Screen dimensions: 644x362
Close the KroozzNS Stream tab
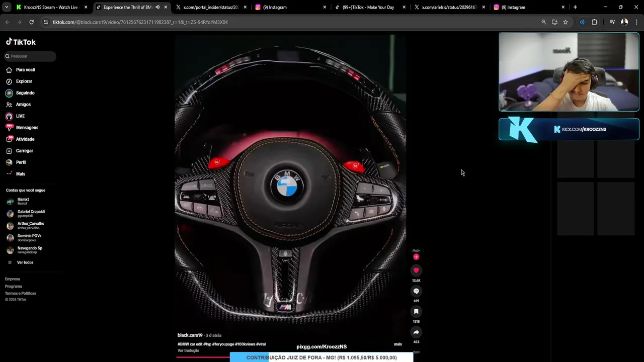pos(86,7)
